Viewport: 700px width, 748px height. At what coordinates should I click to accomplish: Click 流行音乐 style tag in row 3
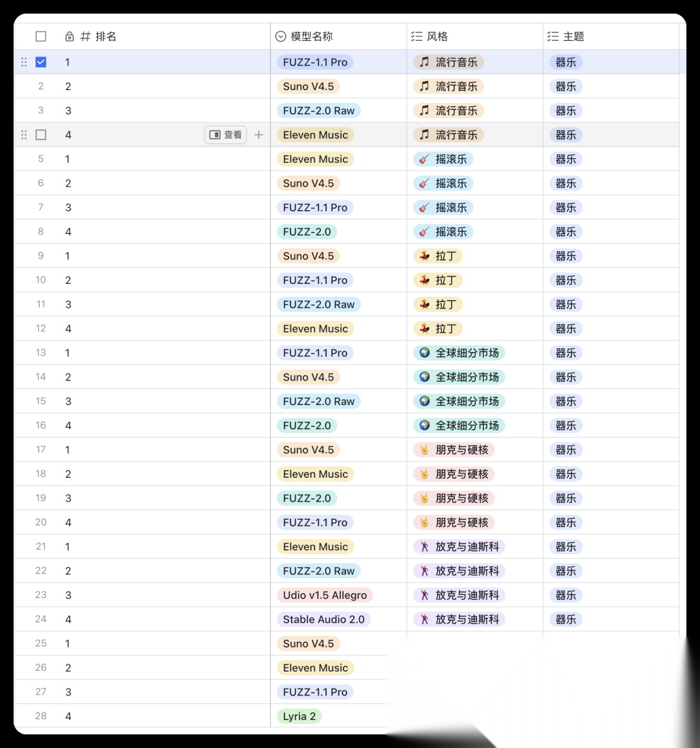coord(449,111)
